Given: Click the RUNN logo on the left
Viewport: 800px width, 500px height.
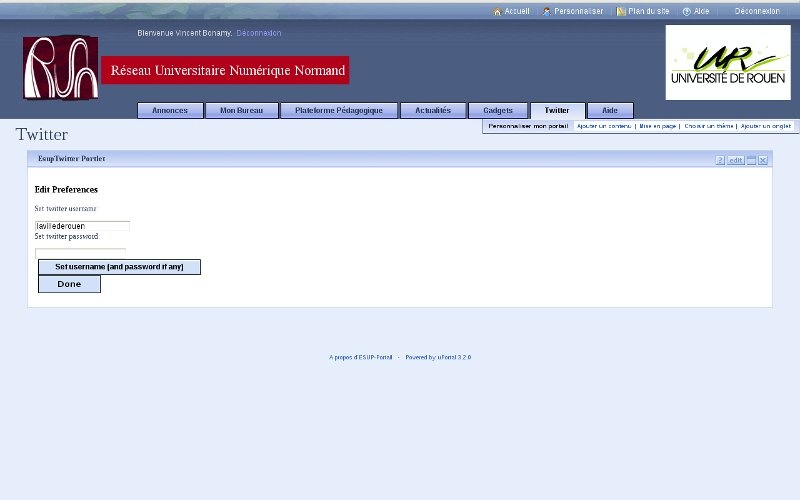Looking at the screenshot, I should pyautogui.click(x=61, y=68).
